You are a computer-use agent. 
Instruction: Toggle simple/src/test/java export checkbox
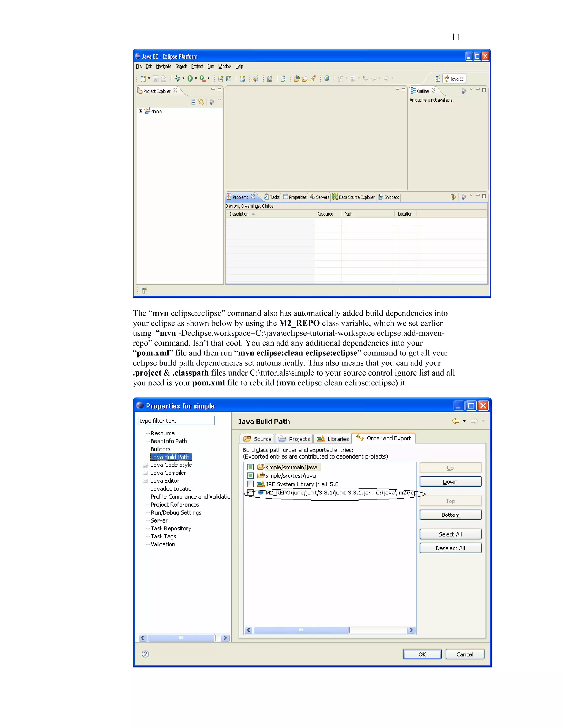point(251,476)
